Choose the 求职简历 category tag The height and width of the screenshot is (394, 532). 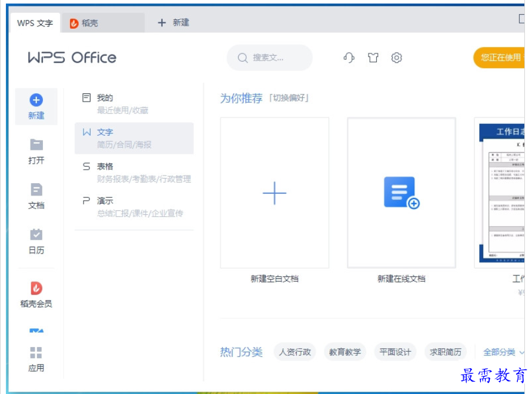(x=446, y=352)
